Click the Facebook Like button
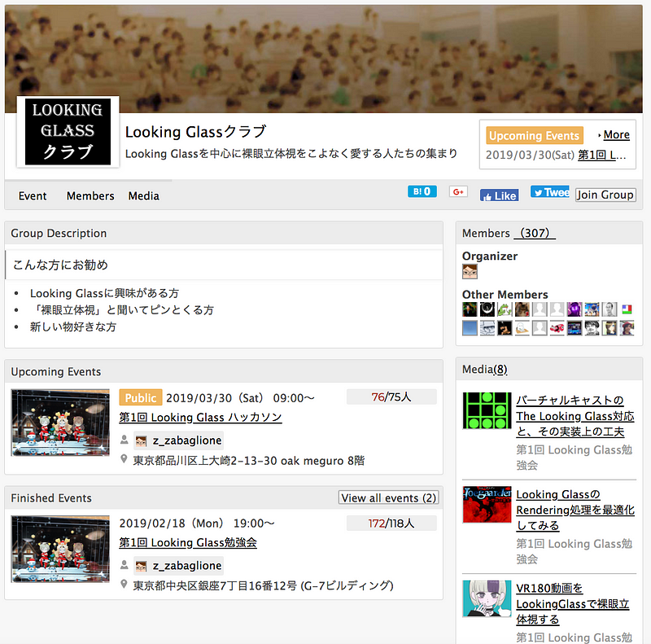Image resolution: width=651 pixels, height=644 pixels. [x=500, y=195]
